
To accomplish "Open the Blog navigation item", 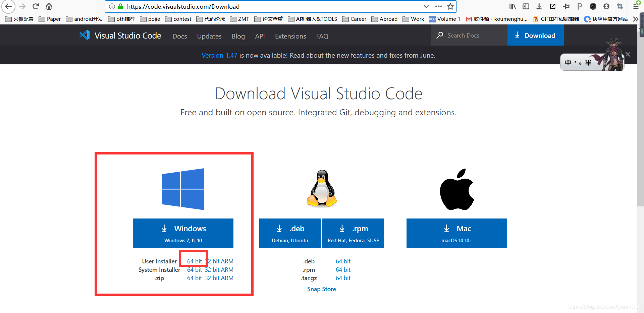I will pos(238,36).
